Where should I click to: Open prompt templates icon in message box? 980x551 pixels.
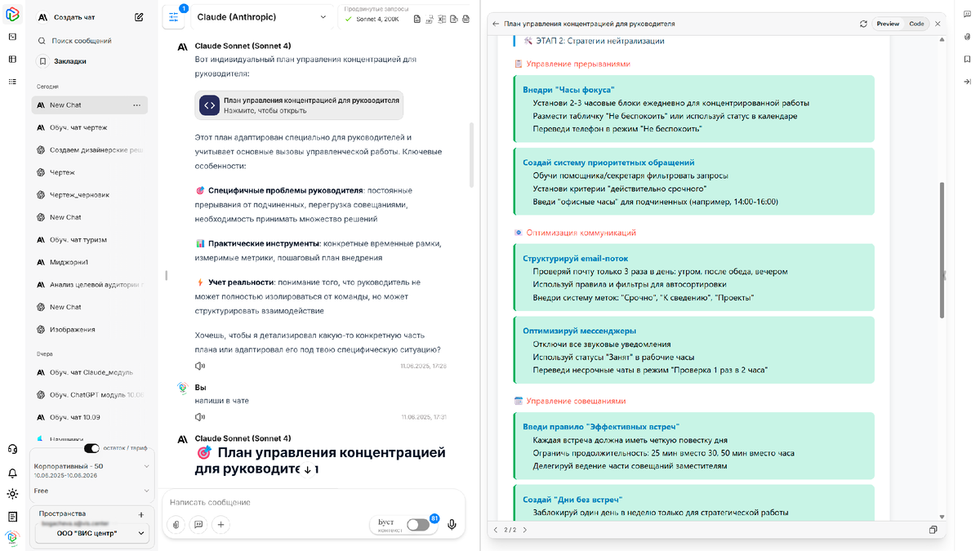198,525
